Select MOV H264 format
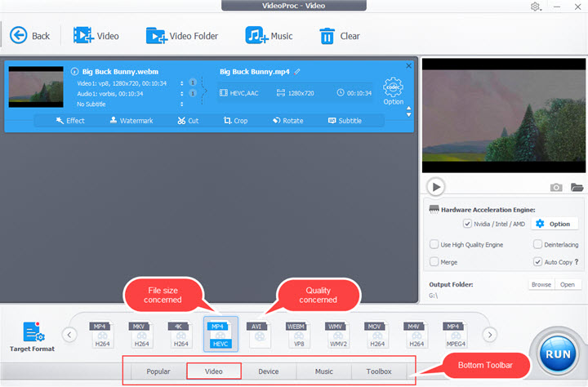Screen dimensions: 588x387 377,334
